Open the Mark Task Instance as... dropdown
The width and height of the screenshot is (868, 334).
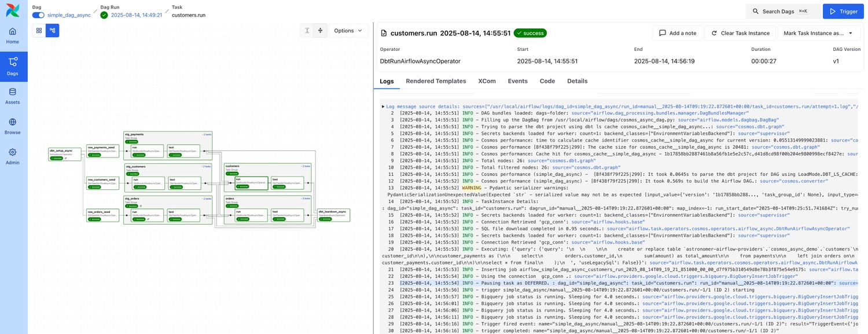tap(816, 33)
